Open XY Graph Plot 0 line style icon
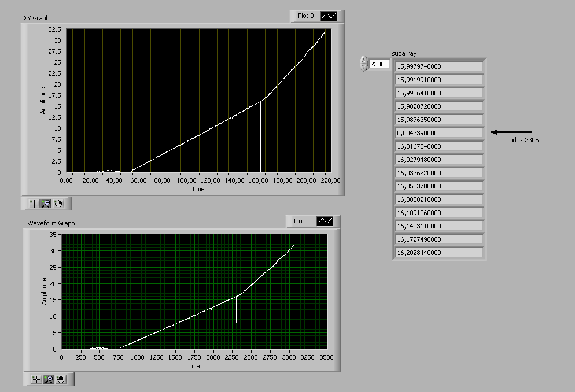The width and height of the screenshot is (575, 392). [329, 16]
